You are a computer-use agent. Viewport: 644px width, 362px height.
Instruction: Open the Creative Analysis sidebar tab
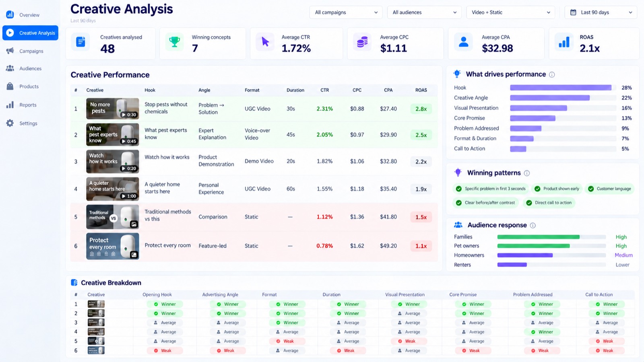pyautogui.click(x=30, y=33)
